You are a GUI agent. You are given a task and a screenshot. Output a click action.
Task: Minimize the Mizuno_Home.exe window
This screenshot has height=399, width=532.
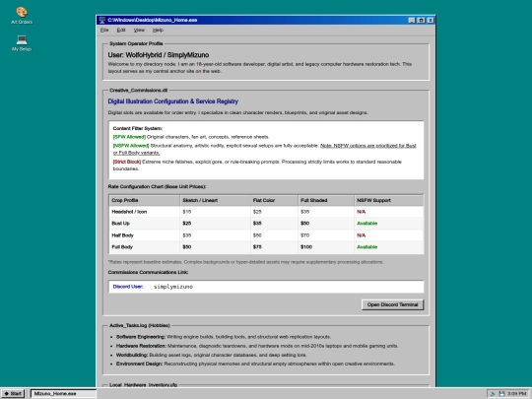pyautogui.click(x=412, y=20)
